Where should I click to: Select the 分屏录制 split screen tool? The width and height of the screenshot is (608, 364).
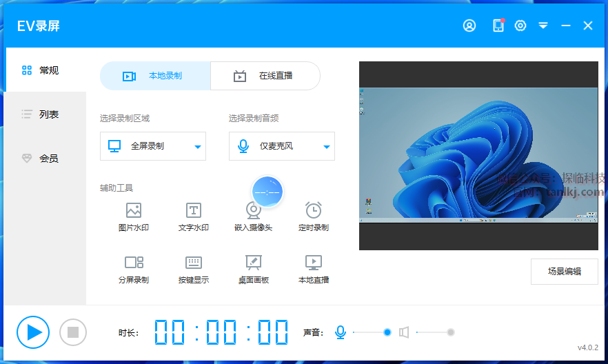(x=134, y=263)
